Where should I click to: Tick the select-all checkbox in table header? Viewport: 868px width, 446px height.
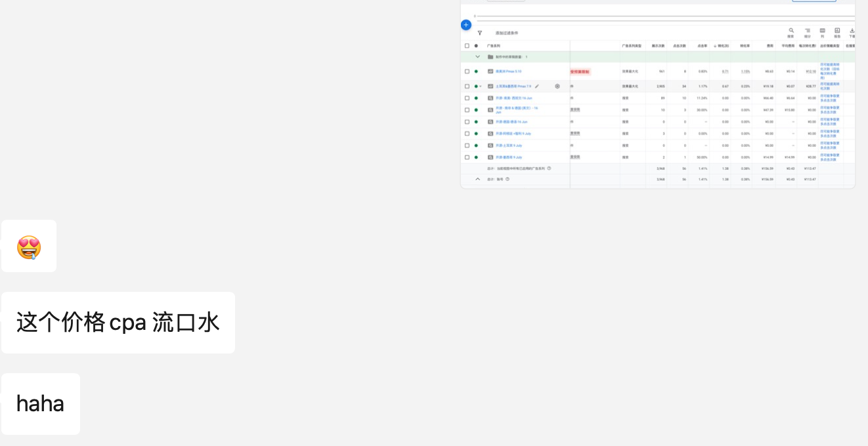[x=467, y=46]
